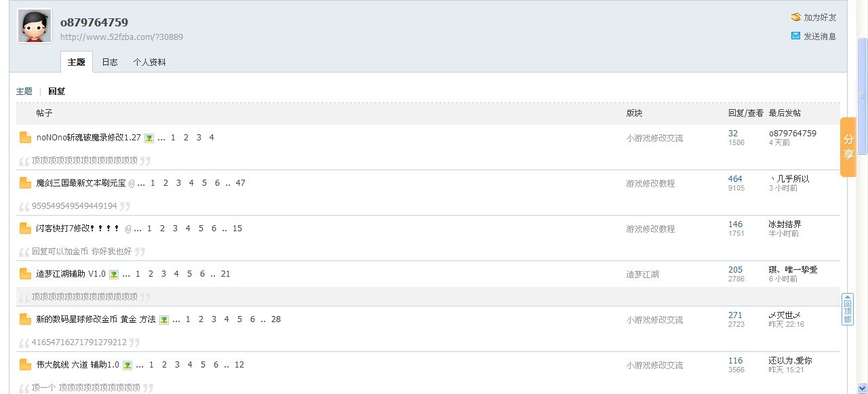Image resolution: width=868 pixels, height=394 pixels.
Task: Switch to the 日志 tab
Action: [110, 62]
